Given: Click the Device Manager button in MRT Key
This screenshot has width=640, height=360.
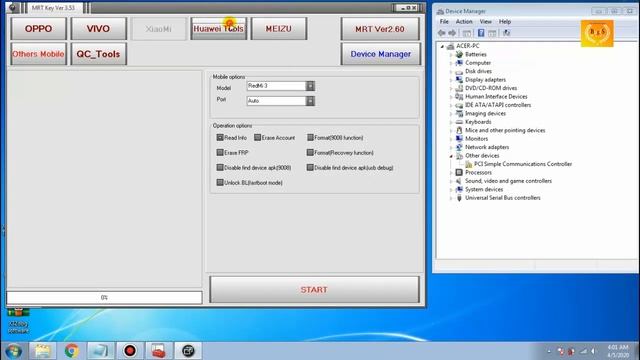Looking at the screenshot, I should pyautogui.click(x=380, y=54).
